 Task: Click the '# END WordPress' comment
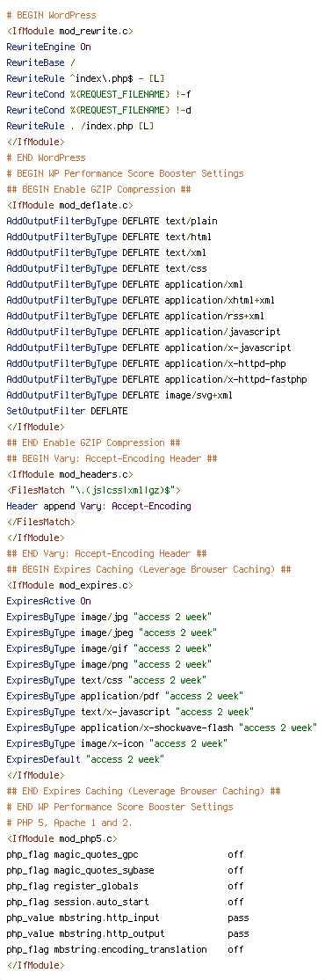(47, 157)
